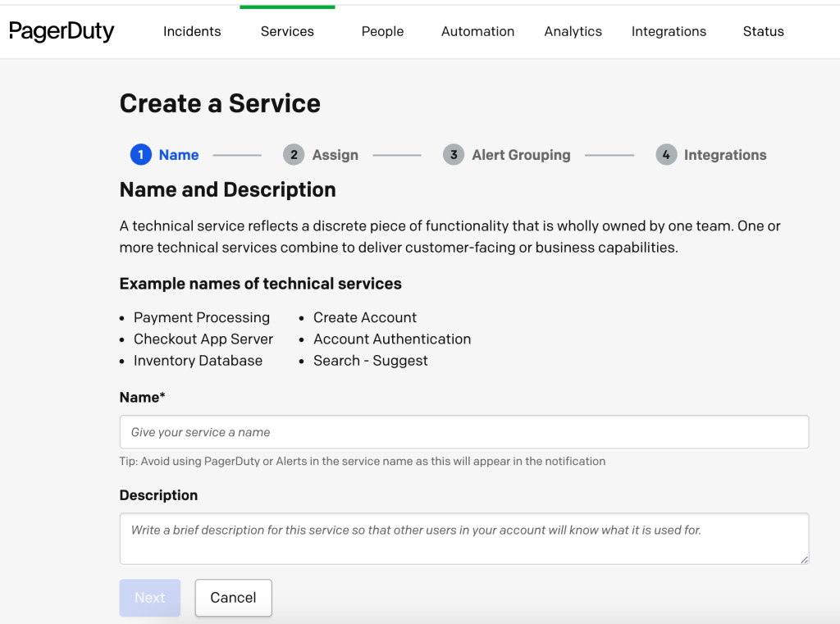Expand the Automation menu
The height and width of the screenshot is (624, 840).
[x=477, y=31]
